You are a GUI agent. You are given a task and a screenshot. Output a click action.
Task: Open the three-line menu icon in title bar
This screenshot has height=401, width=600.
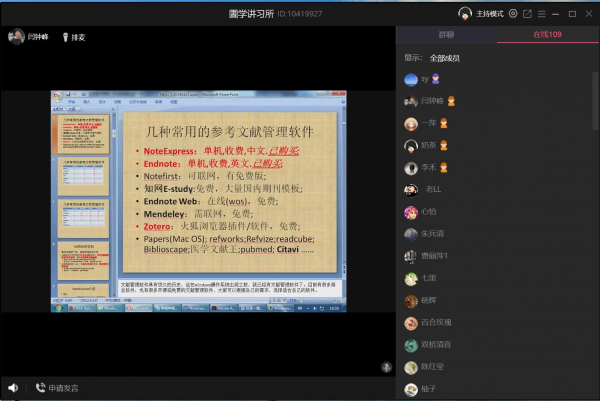(541, 14)
